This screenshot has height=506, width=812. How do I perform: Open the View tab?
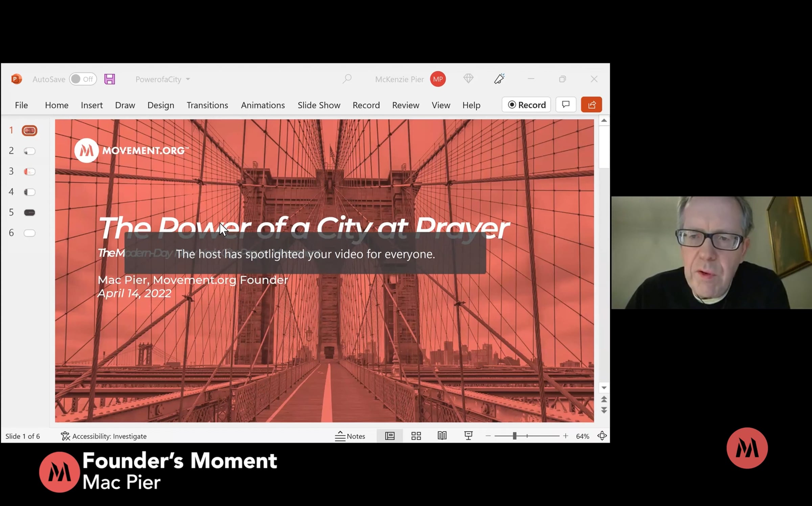point(441,105)
